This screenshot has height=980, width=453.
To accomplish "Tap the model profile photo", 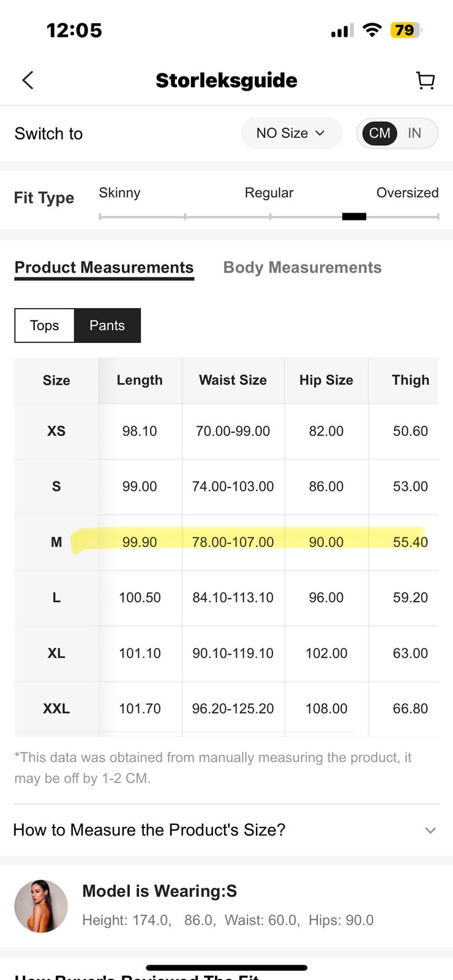I will (41, 906).
